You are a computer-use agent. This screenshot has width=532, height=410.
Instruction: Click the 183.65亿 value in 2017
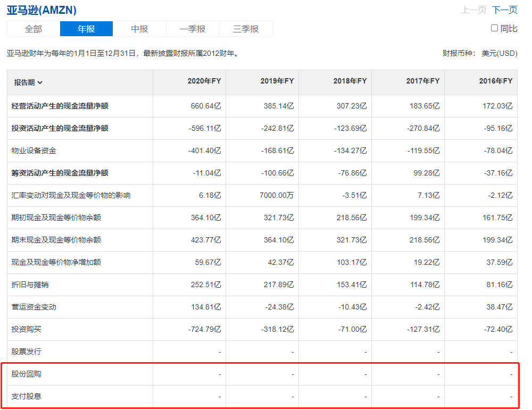[425, 106]
